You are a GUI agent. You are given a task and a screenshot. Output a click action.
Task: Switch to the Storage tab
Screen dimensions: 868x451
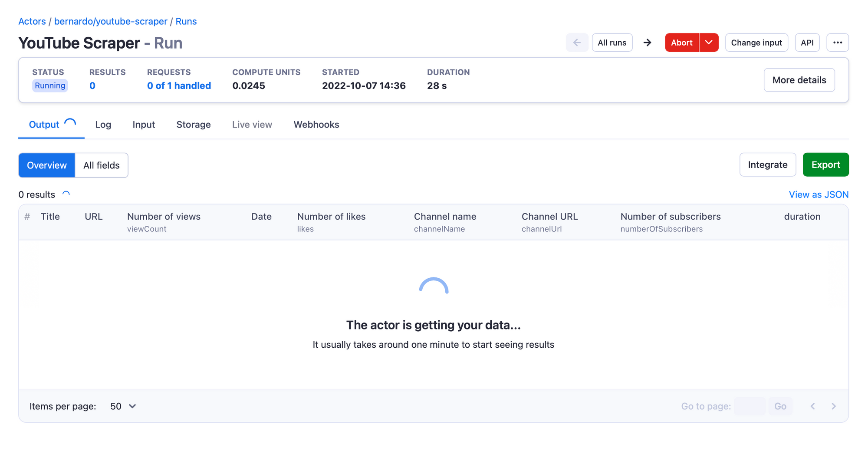[x=194, y=125]
